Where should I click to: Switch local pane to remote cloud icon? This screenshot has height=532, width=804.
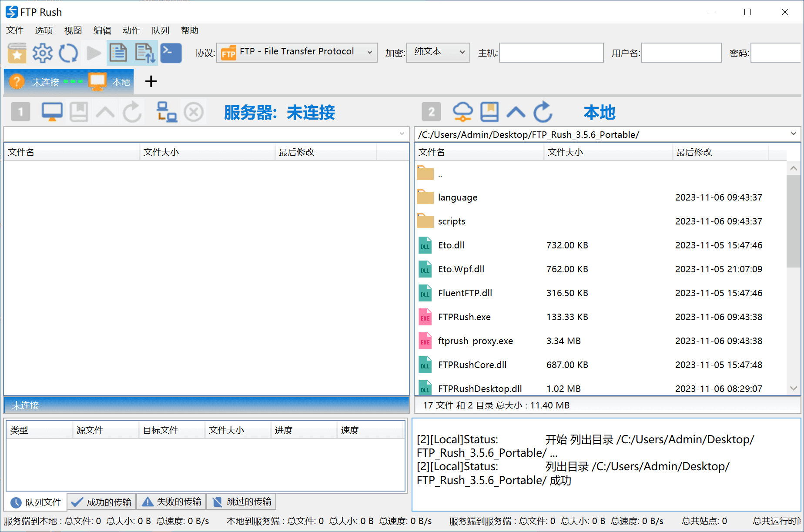[463, 112]
